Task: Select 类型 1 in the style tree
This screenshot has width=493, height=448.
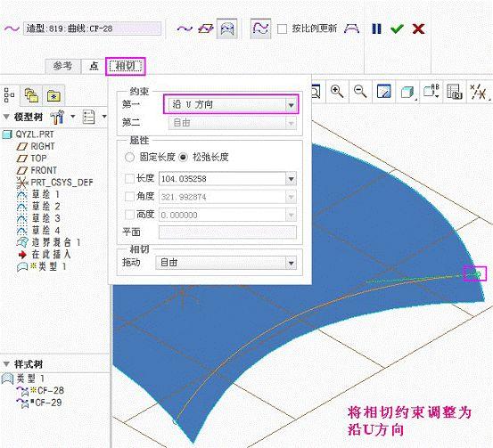Action: pyautogui.click(x=23, y=379)
